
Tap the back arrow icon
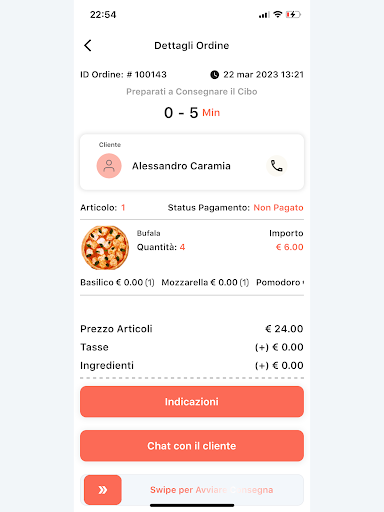[x=88, y=45]
